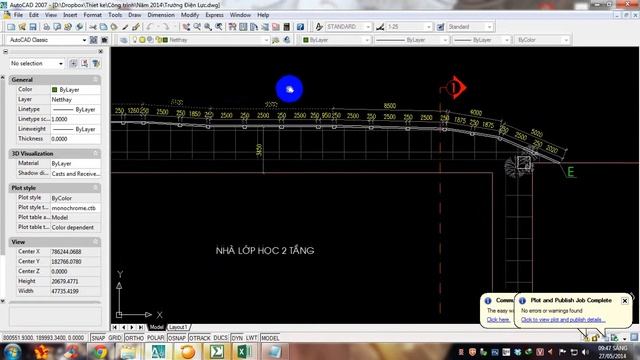Toggle GRID display in status bar
This screenshot has width=640, height=360.
point(115,338)
